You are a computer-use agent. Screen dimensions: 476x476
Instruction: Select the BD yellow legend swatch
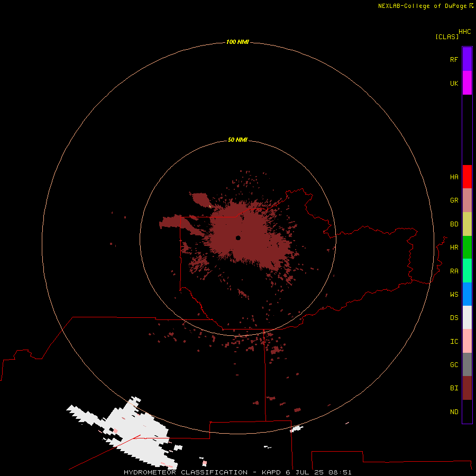pos(467,224)
